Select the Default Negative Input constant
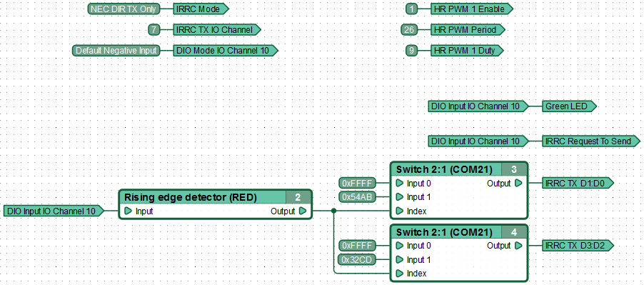This screenshot has width=644, height=285. [116, 51]
